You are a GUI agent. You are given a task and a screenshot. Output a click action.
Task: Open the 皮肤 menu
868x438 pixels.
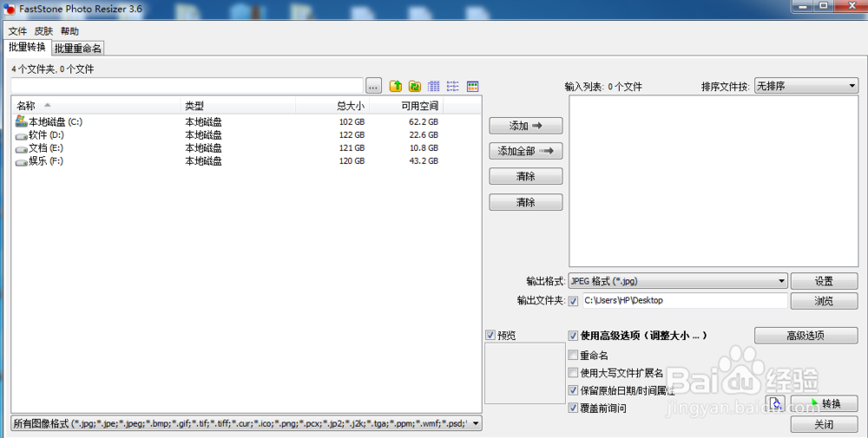43,31
